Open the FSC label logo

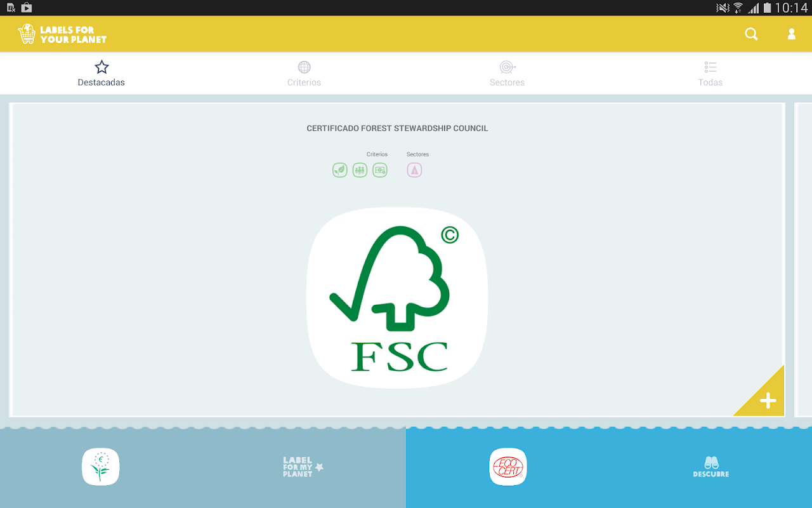[x=398, y=298]
